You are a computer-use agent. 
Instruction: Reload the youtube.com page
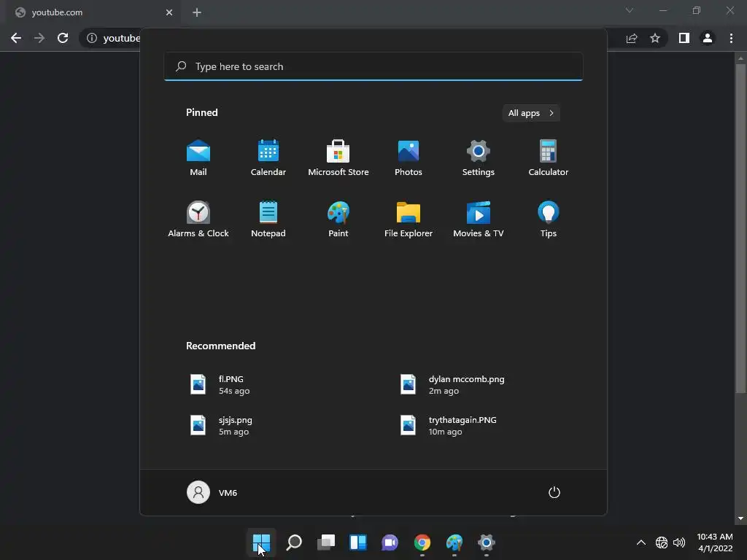coord(63,38)
